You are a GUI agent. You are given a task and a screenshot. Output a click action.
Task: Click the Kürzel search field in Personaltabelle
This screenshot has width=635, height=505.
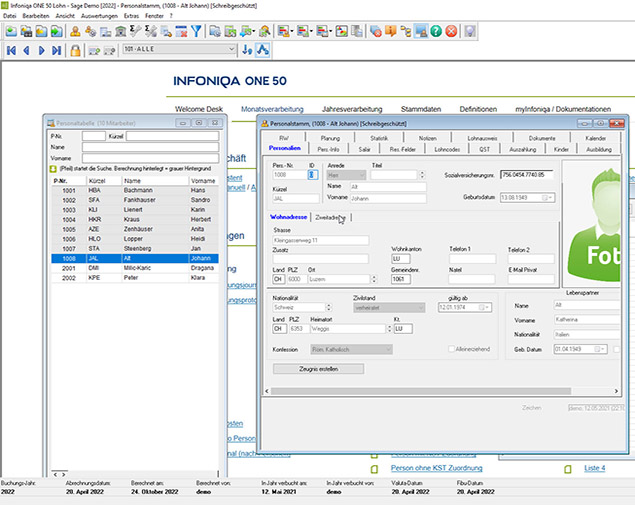coord(173,136)
